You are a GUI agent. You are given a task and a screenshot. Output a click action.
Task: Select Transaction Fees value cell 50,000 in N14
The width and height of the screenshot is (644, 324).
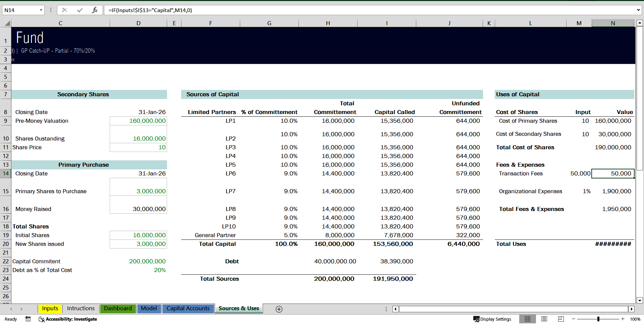pos(613,173)
